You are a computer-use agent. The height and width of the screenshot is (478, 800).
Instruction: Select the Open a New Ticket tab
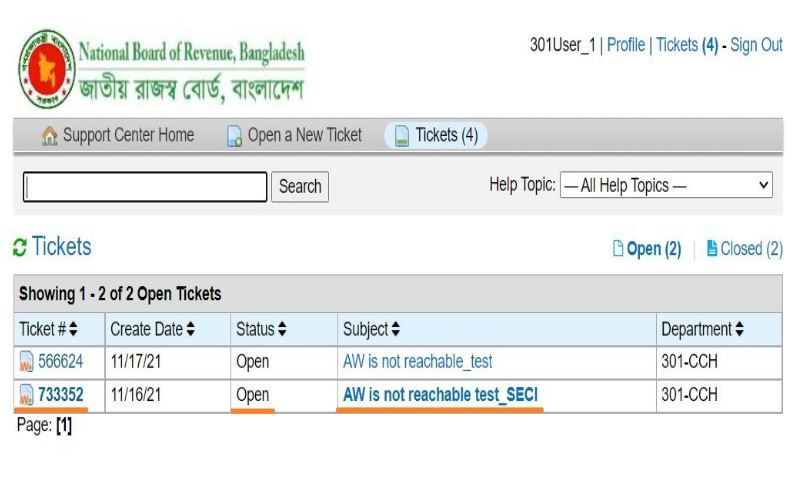pos(304,136)
